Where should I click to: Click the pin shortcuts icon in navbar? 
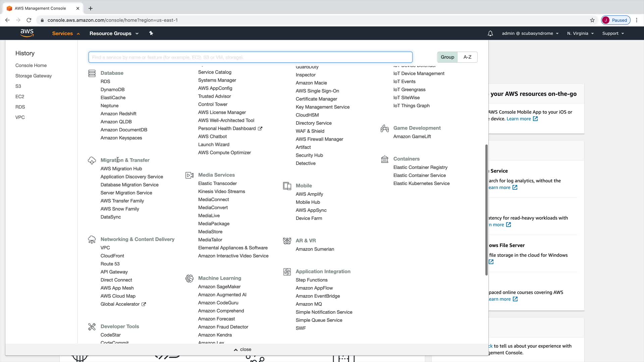151,33
